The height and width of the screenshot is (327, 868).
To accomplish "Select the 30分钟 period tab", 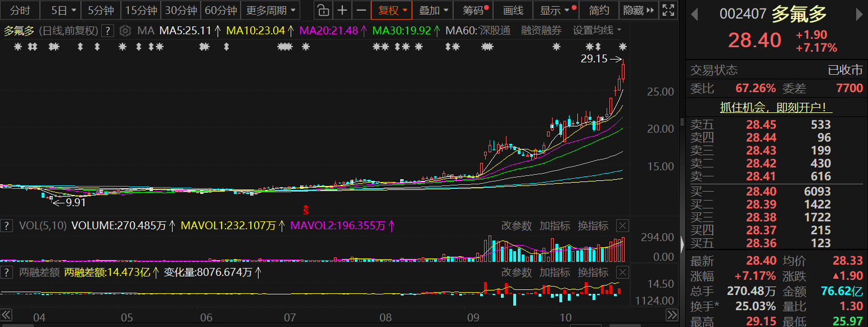I will [x=181, y=10].
